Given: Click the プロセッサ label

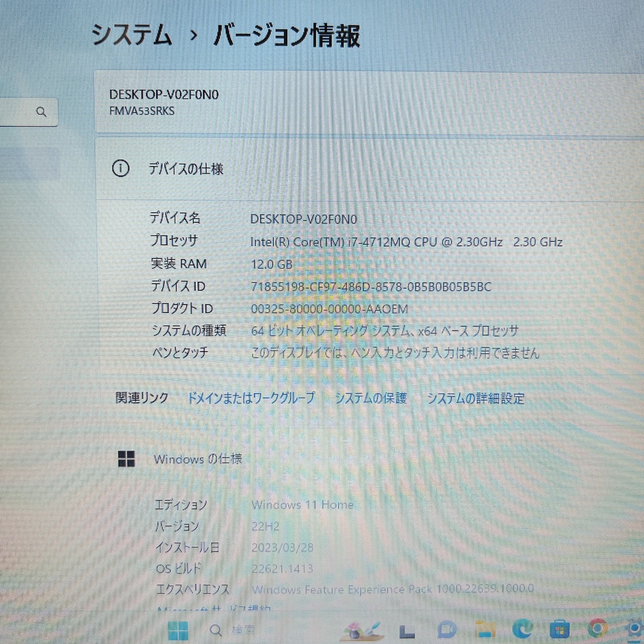Looking at the screenshot, I should coord(174,240).
